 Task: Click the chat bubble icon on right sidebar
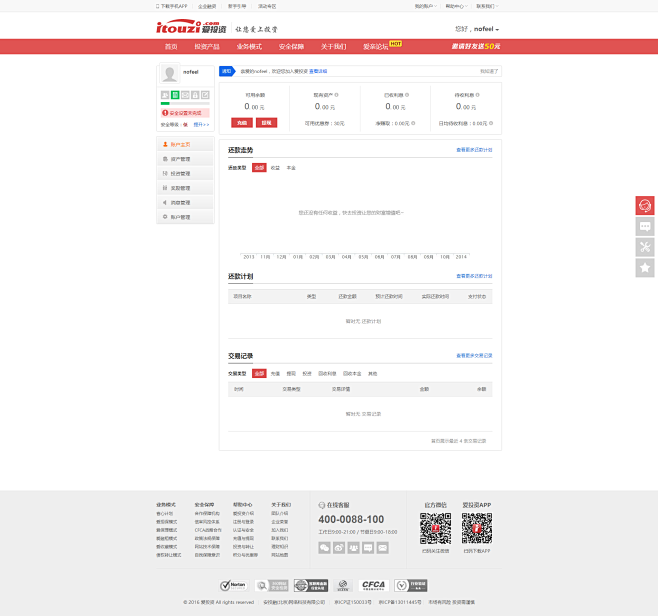coord(645,226)
